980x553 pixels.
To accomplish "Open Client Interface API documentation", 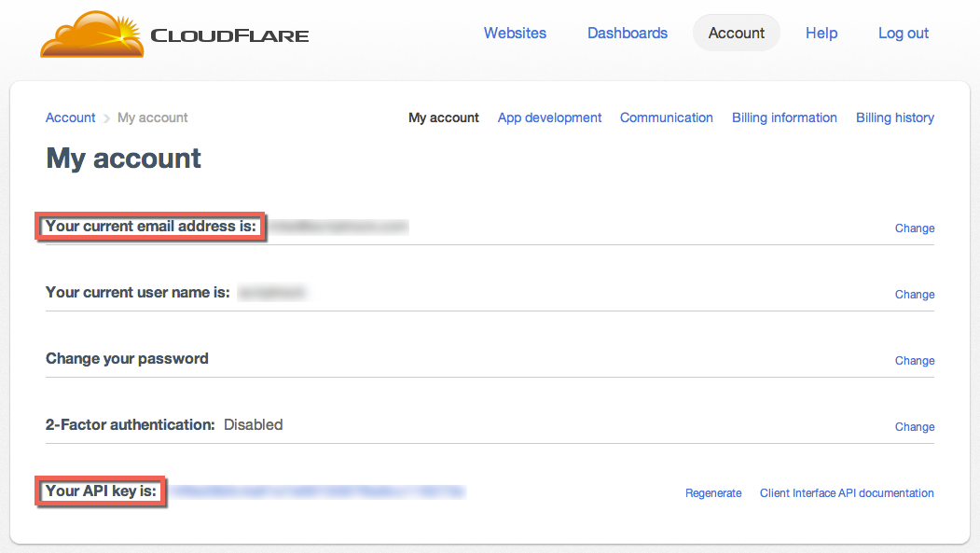I will pos(847,493).
